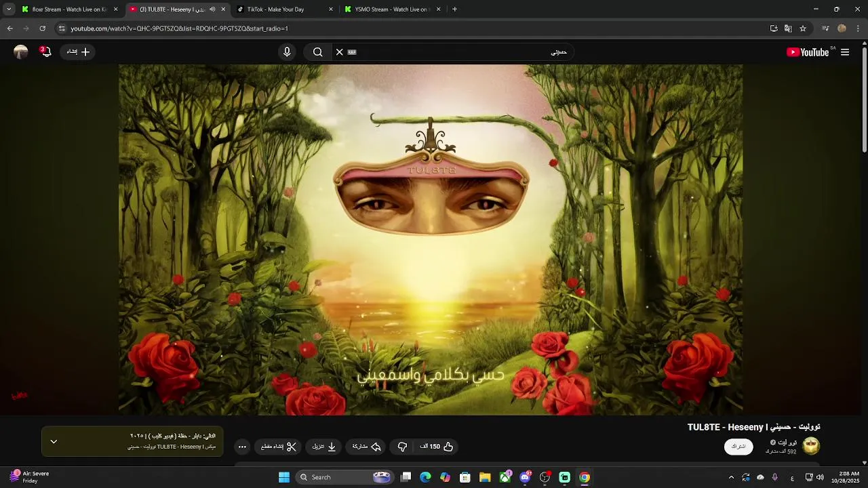Open the channel name next to avatar

(787, 443)
